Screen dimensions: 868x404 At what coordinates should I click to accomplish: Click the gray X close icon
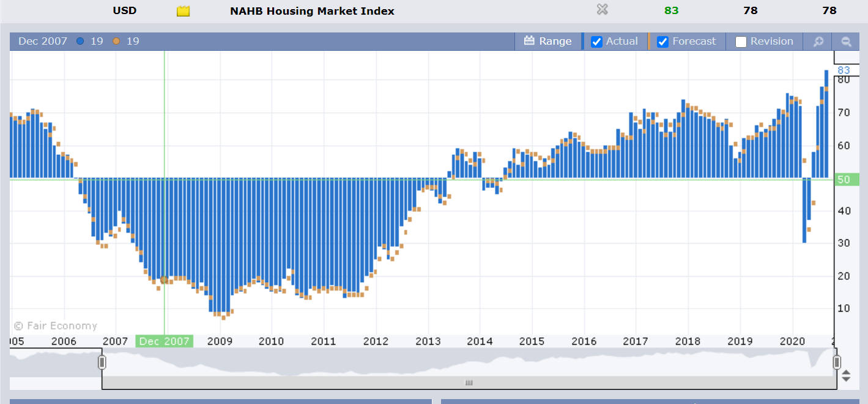(602, 9)
